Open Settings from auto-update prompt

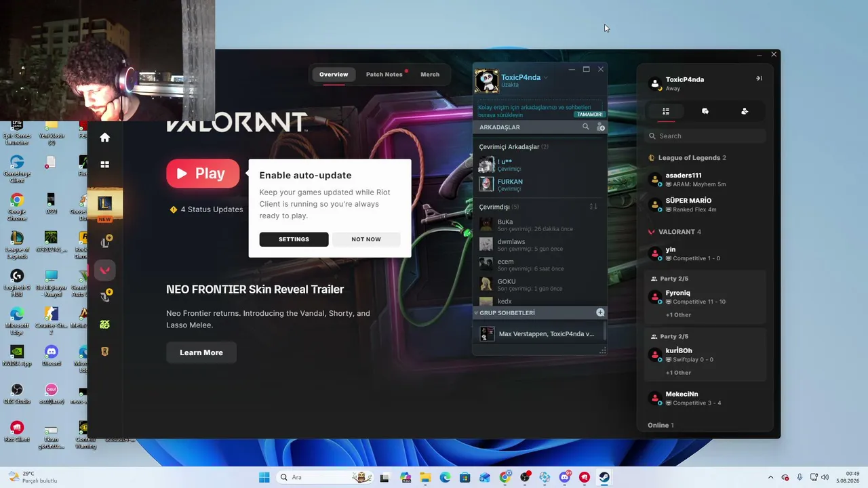coord(294,239)
